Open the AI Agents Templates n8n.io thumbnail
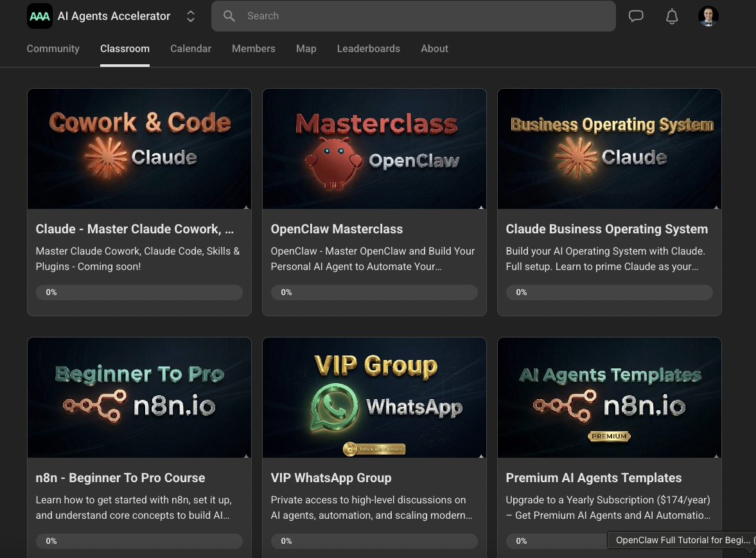Viewport: 756px width, 558px height. [x=610, y=397]
